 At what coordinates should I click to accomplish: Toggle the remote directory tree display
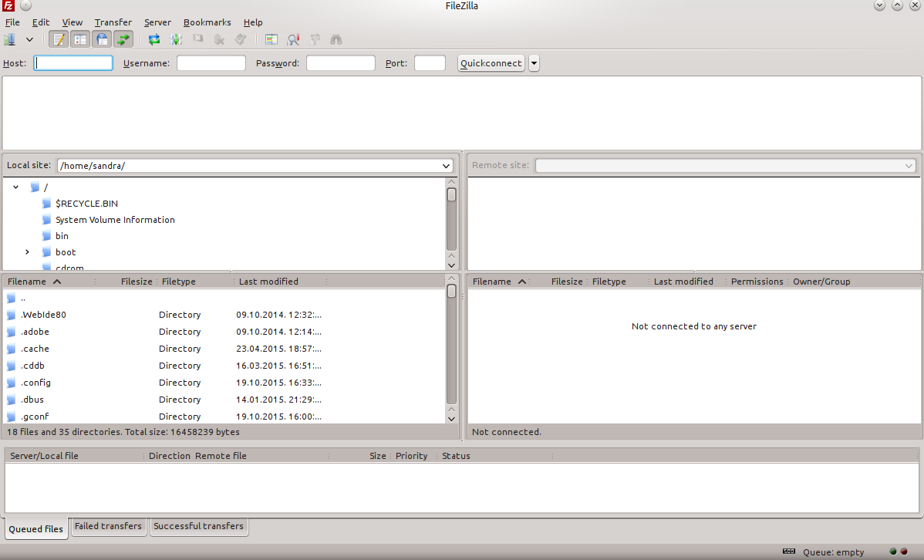pyautogui.click(x=101, y=39)
